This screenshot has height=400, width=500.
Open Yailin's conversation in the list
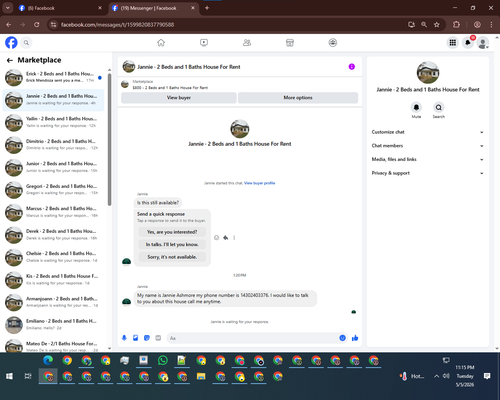54,122
